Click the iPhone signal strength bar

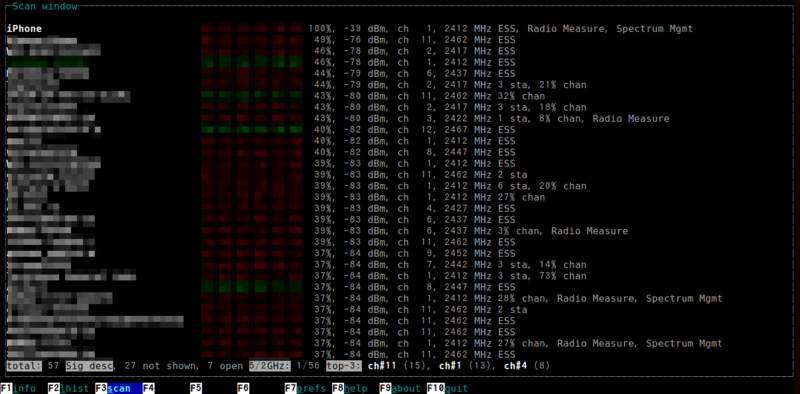(252, 29)
